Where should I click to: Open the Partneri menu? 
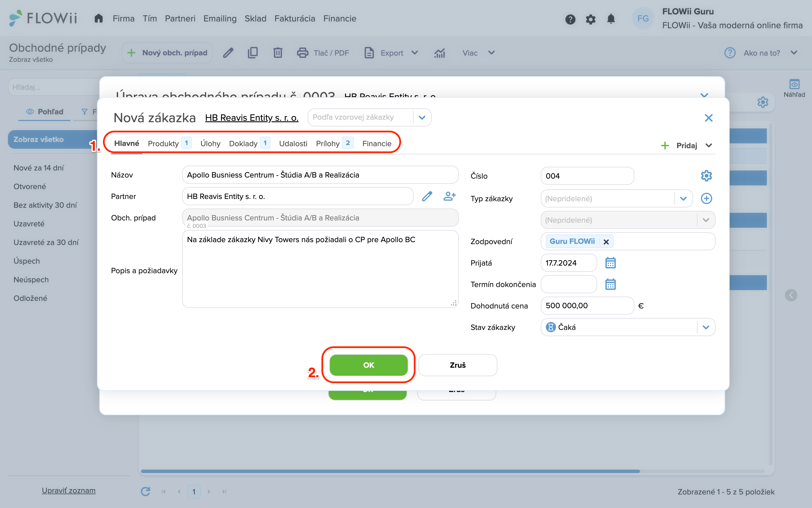click(180, 18)
